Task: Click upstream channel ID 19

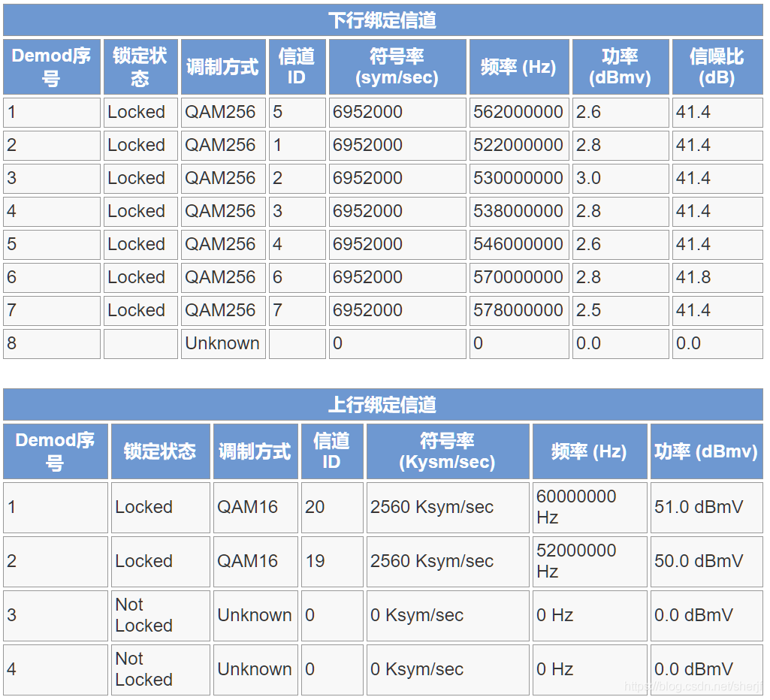Action: point(315,561)
